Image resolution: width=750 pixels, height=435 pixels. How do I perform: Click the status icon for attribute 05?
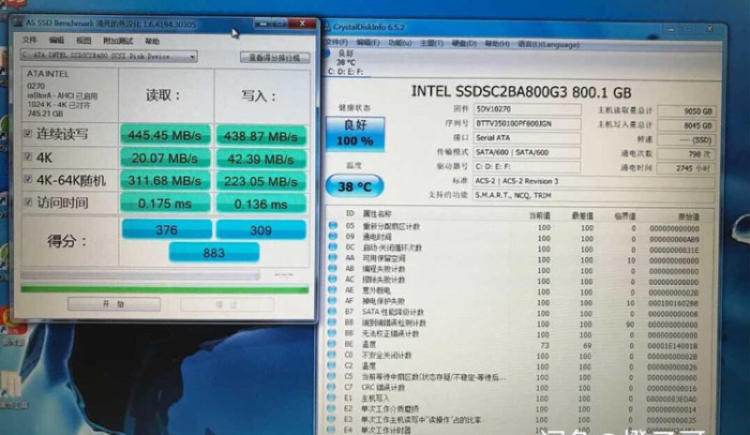[333, 225]
